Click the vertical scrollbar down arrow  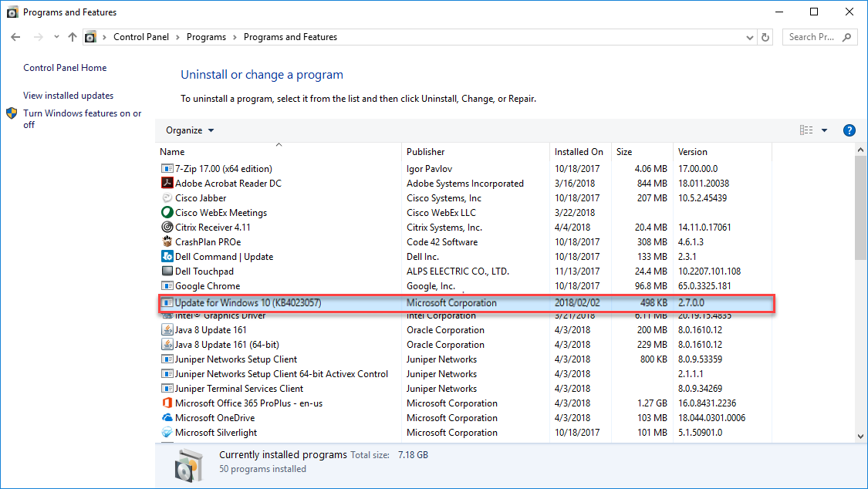click(861, 436)
